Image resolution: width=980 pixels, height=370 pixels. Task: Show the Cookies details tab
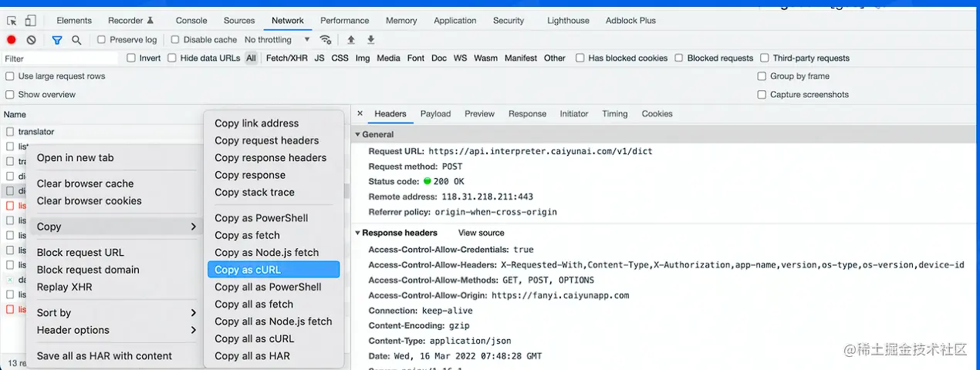pos(657,114)
